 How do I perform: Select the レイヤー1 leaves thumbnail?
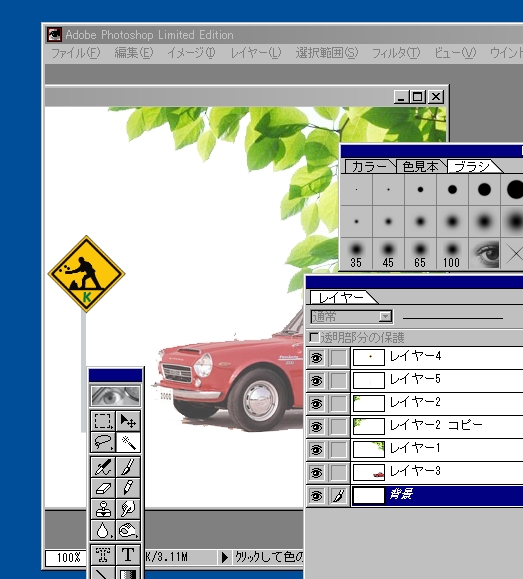[369, 449]
